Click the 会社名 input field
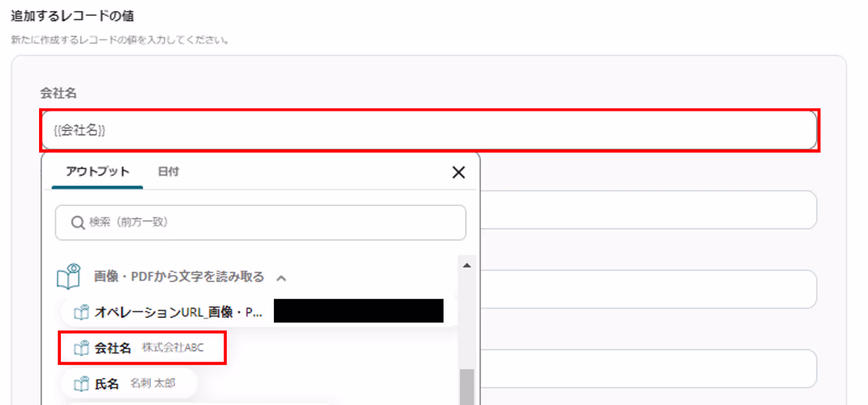 [x=429, y=130]
